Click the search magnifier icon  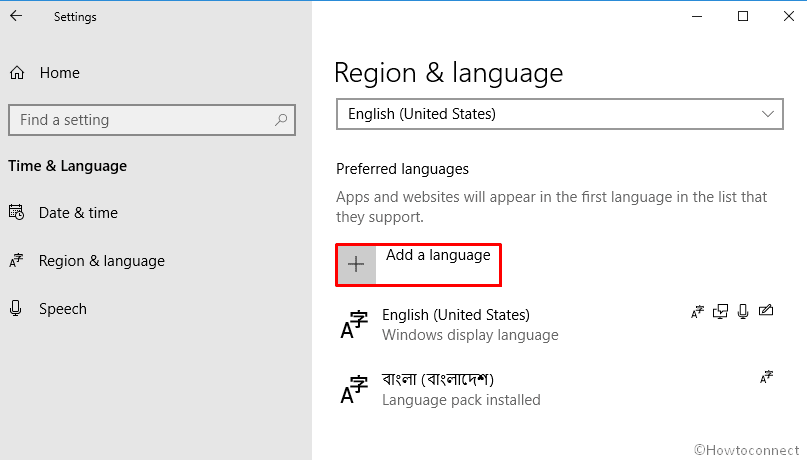click(281, 120)
